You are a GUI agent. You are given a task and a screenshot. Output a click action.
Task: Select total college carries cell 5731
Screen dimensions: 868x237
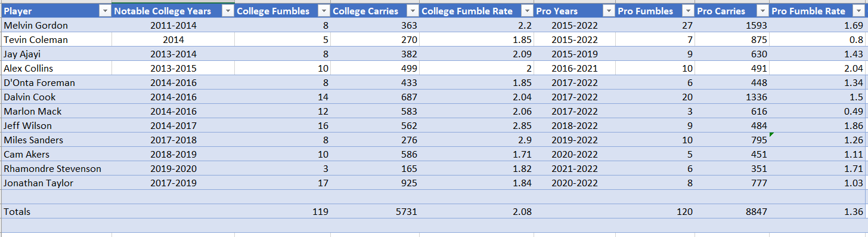375,211
